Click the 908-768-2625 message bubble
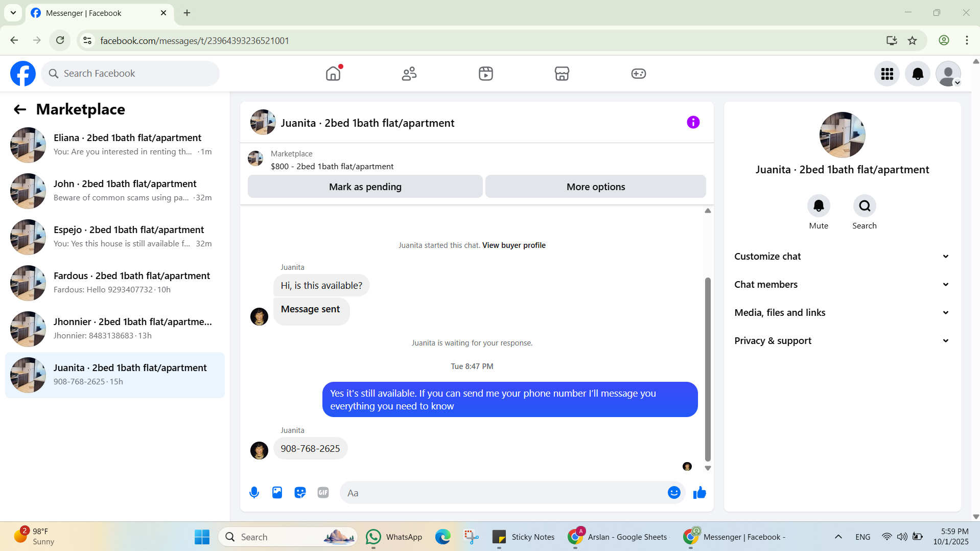This screenshot has height=551, width=980. pos(310,449)
